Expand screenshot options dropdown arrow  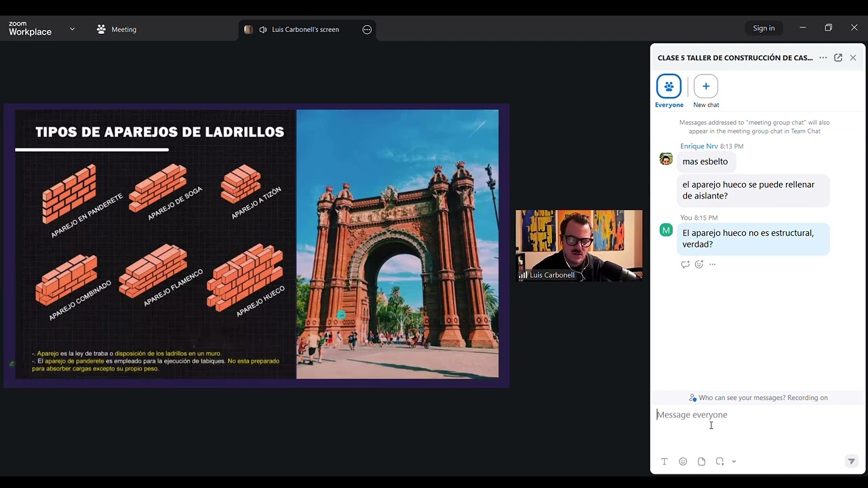pyautogui.click(x=734, y=462)
